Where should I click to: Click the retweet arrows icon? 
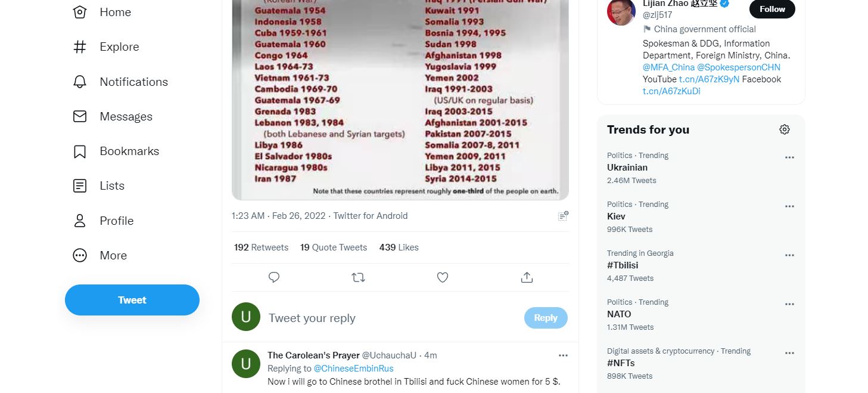click(358, 277)
